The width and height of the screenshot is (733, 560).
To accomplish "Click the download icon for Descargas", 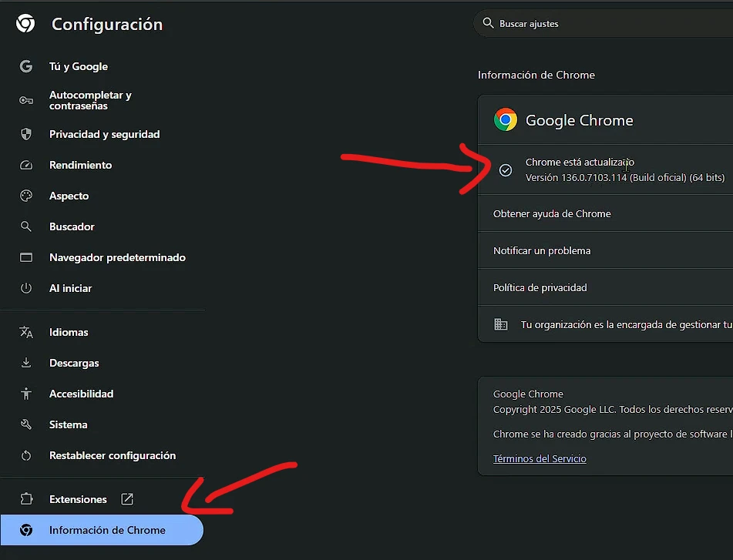I will [x=26, y=363].
